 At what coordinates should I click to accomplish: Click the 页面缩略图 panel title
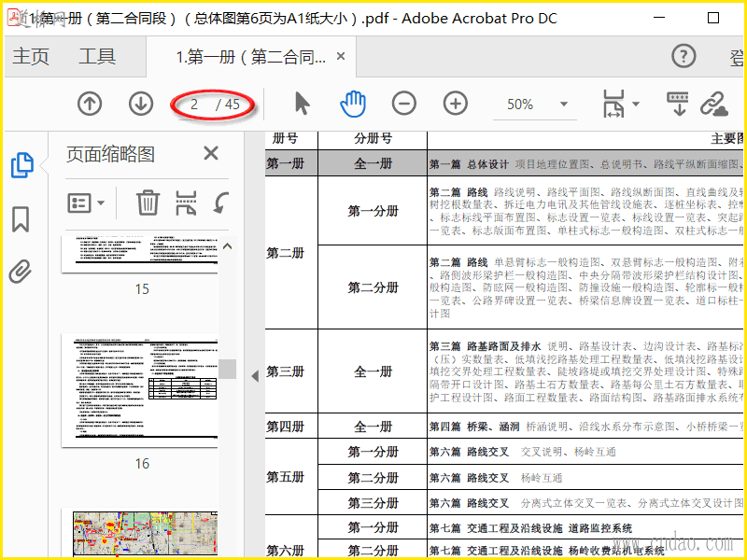click(x=110, y=154)
